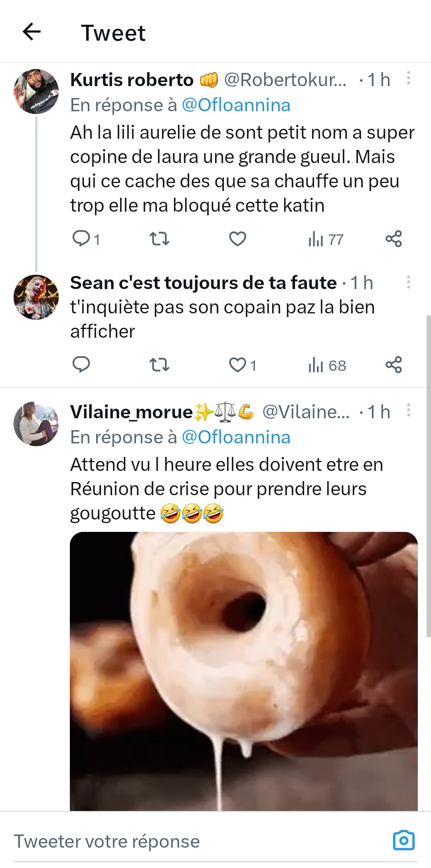Share Sean's tweet
431x868 pixels.
[393, 365]
